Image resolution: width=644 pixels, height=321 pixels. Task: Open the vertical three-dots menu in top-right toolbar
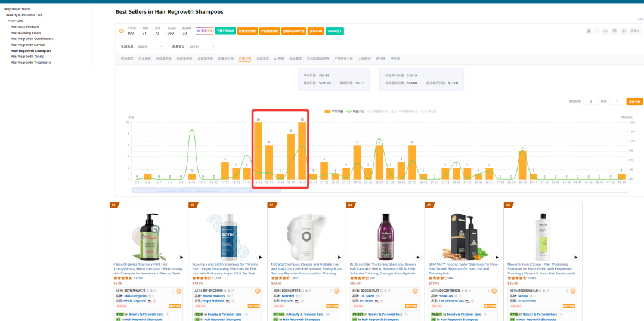click(x=597, y=31)
